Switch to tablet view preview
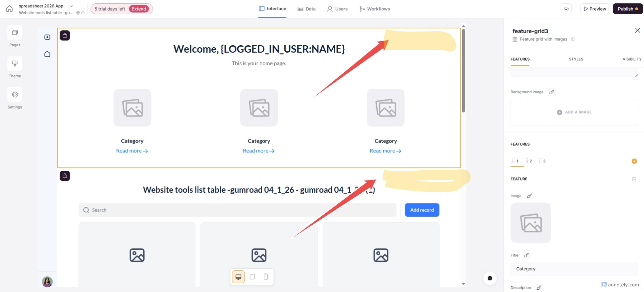This screenshot has width=644, height=292. (252, 277)
